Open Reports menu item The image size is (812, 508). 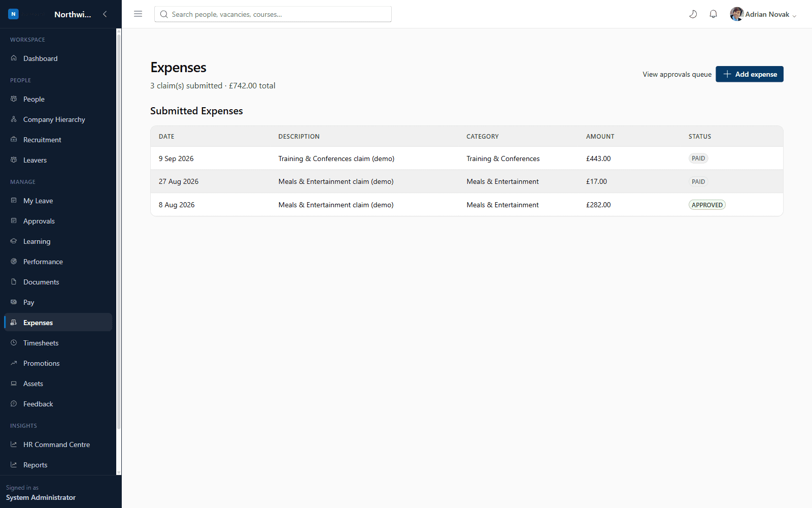pos(58,465)
